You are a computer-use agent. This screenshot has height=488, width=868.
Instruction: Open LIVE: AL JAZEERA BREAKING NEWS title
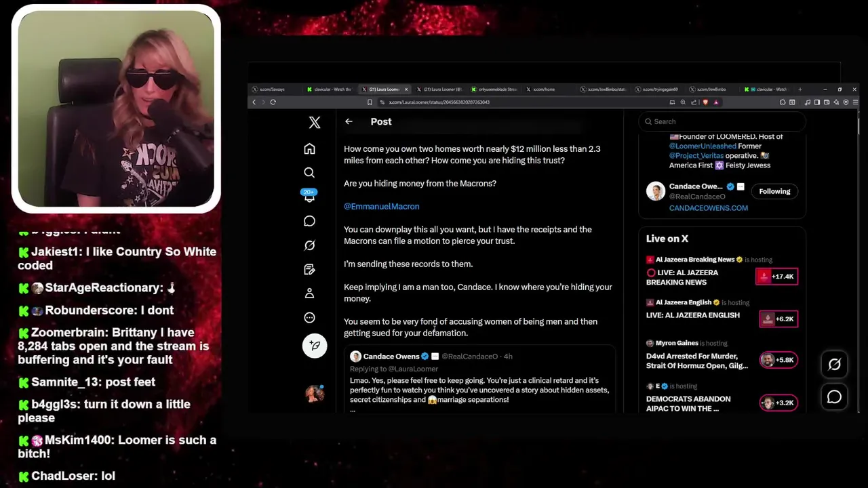tap(682, 277)
